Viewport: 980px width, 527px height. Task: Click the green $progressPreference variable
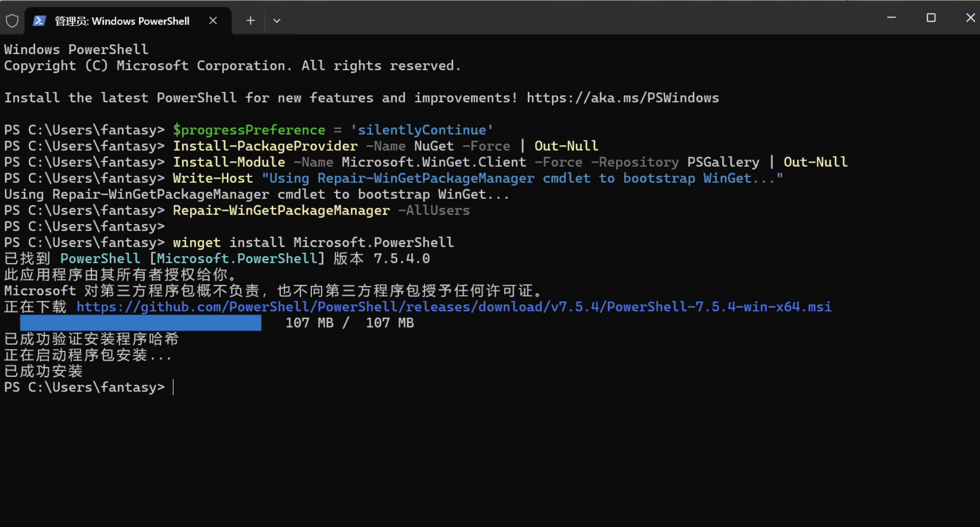click(x=249, y=130)
